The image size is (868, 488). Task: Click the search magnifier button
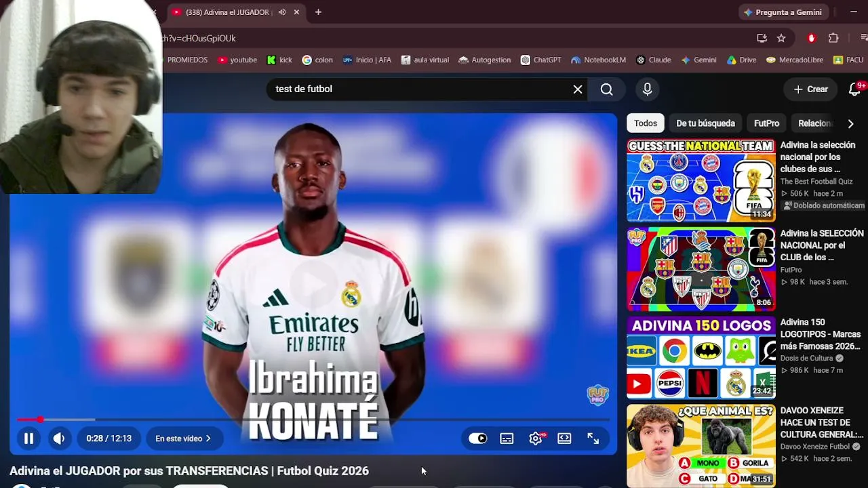(607, 89)
